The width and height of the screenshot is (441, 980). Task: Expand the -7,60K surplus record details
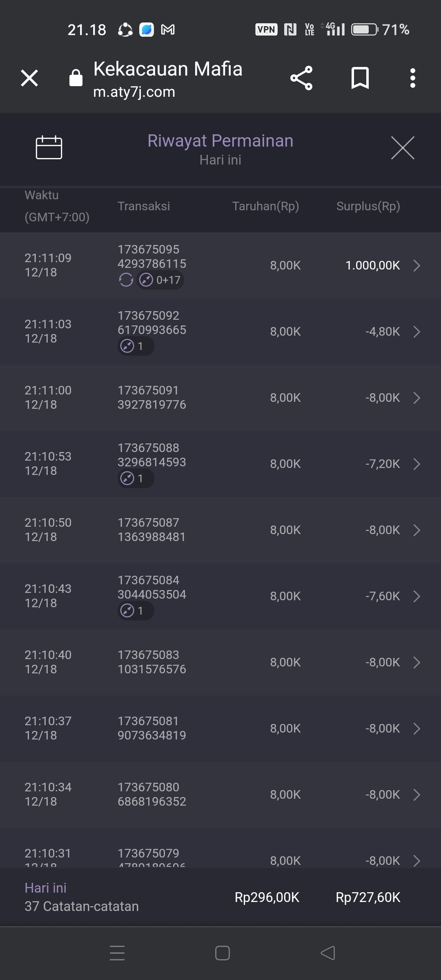point(416,596)
